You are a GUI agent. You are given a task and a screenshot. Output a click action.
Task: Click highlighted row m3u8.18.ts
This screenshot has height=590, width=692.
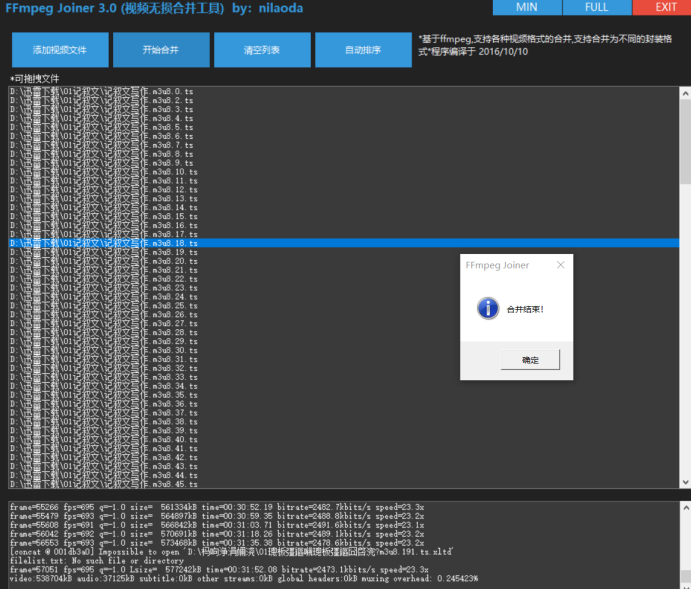click(344, 243)
